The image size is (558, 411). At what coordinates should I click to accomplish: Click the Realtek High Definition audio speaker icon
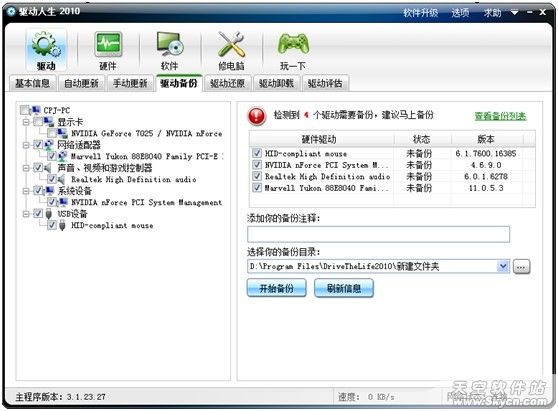pos(62,179)
